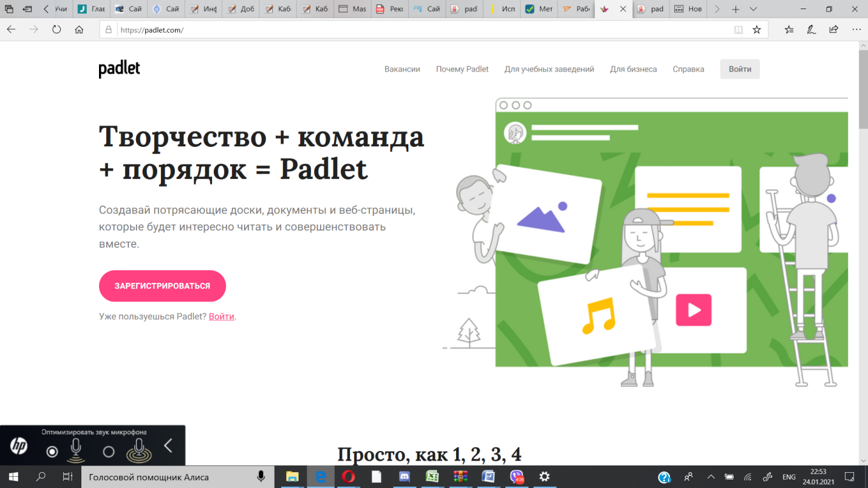Toggle Reading view in the address bar
The width and height of the screenshot is (868, 488).
coord(739,30)
